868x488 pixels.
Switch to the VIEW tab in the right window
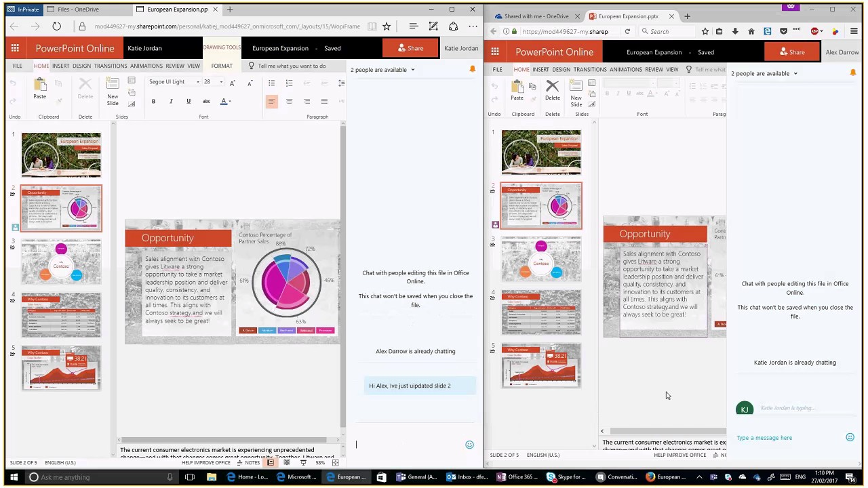pyautogui.click(x=672, y=69)
